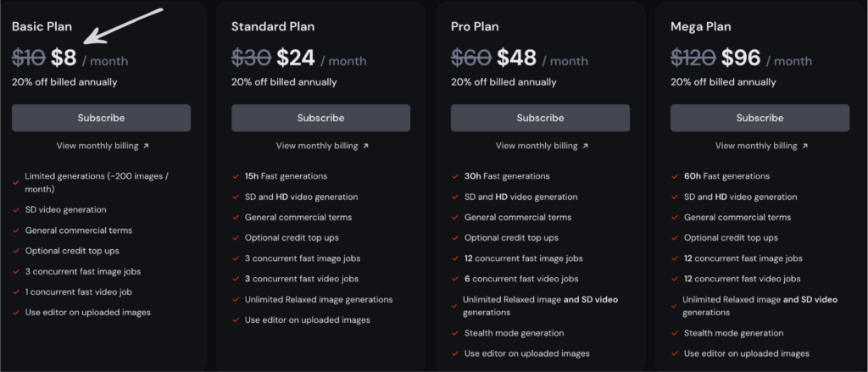Image resolution: width=868 pixels, height=372 pixels.
Task: Click checkmark beside Mega 60h Fast generations
Action: point(675,176)
